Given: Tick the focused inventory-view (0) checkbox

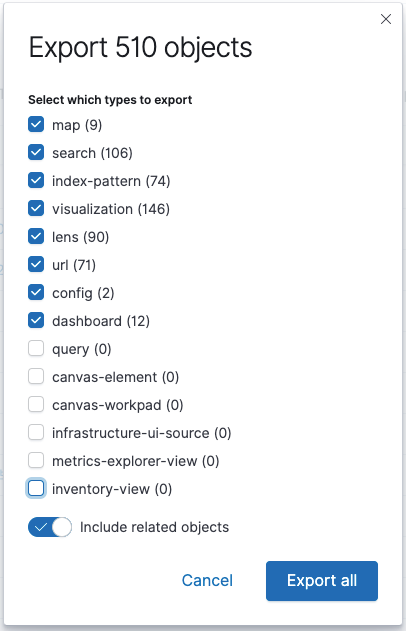Looking at the screenshot, I should (x=36, y=488).
